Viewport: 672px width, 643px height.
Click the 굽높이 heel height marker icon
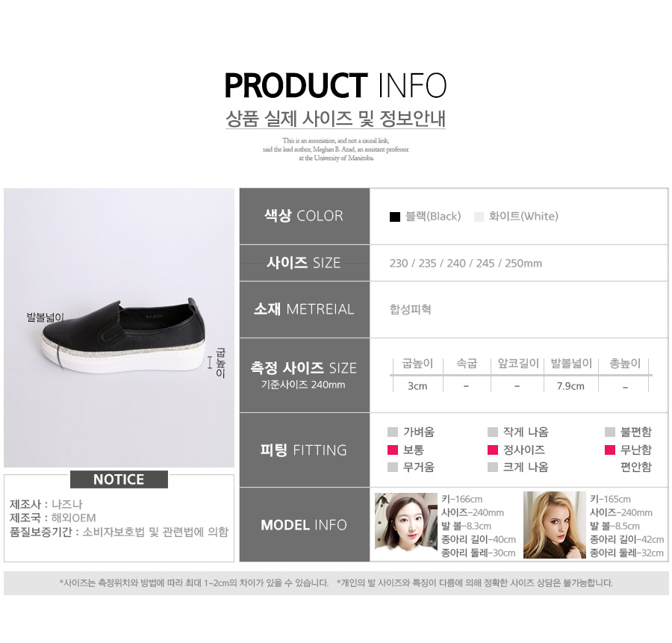coord(210,362)
